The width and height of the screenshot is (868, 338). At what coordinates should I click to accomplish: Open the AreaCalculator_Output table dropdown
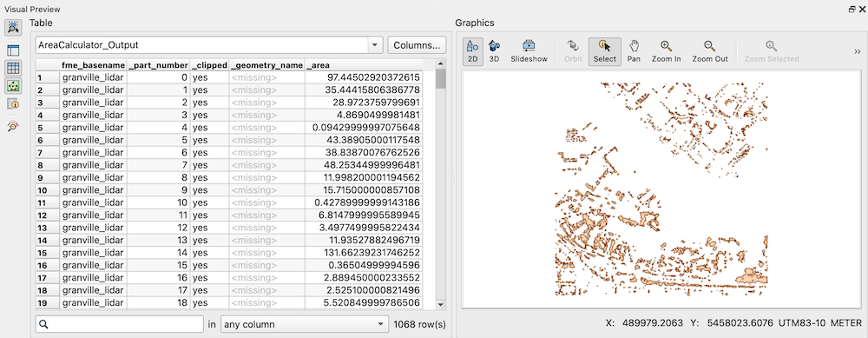[x=208, y=45]
